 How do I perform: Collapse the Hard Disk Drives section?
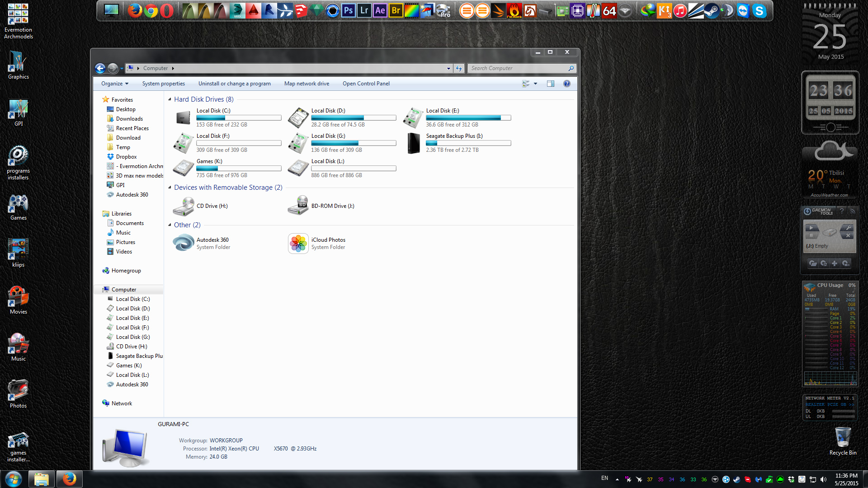169,99
